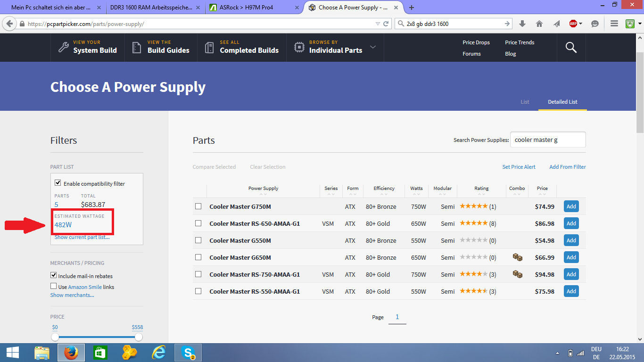Click Show current part list link
Image resolution: width=644 pixels, height=362 pixels.
(x=82, y=237)
